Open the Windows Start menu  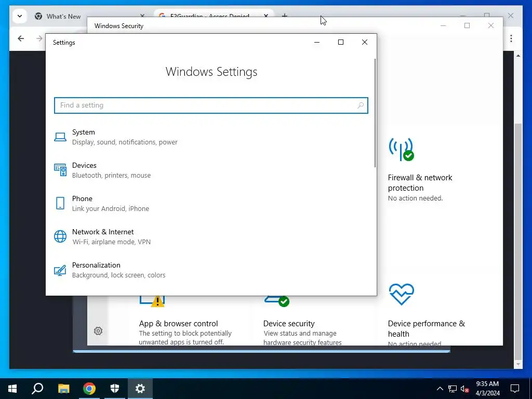click(x=12, y=389)
